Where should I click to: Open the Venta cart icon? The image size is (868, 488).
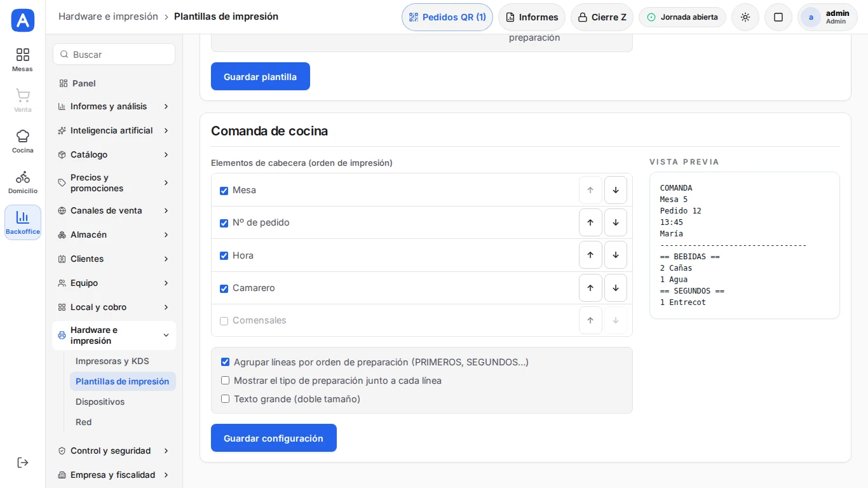(x=23, y=100)
